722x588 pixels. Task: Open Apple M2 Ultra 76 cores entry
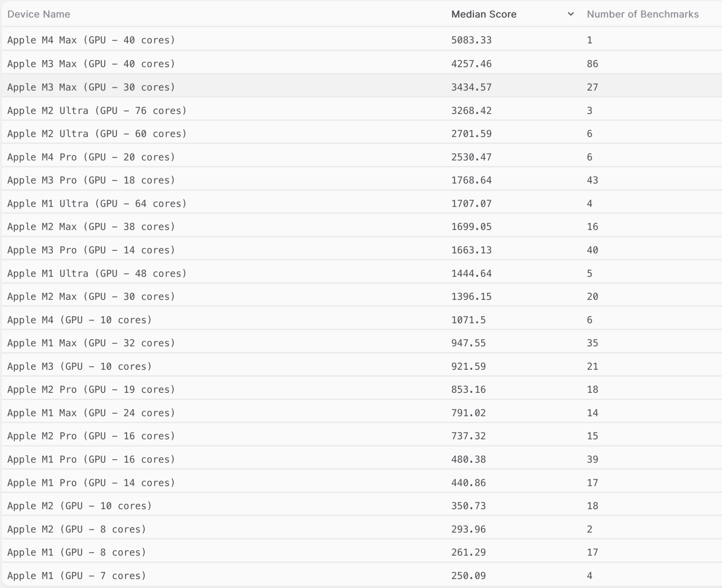[x=97, y=110]
